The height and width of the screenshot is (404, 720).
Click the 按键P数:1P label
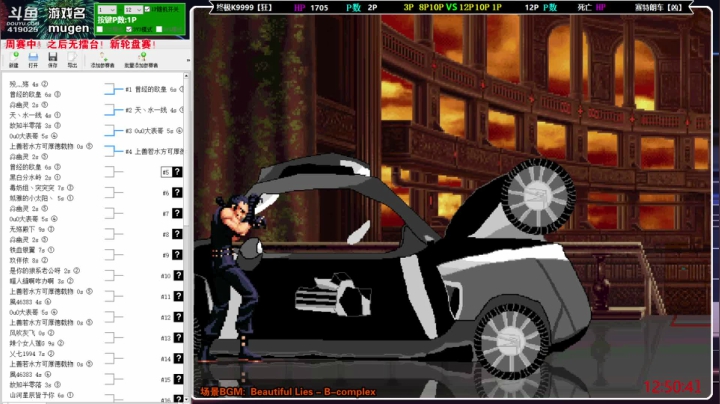pyautogui.click(x=117, y=20)
